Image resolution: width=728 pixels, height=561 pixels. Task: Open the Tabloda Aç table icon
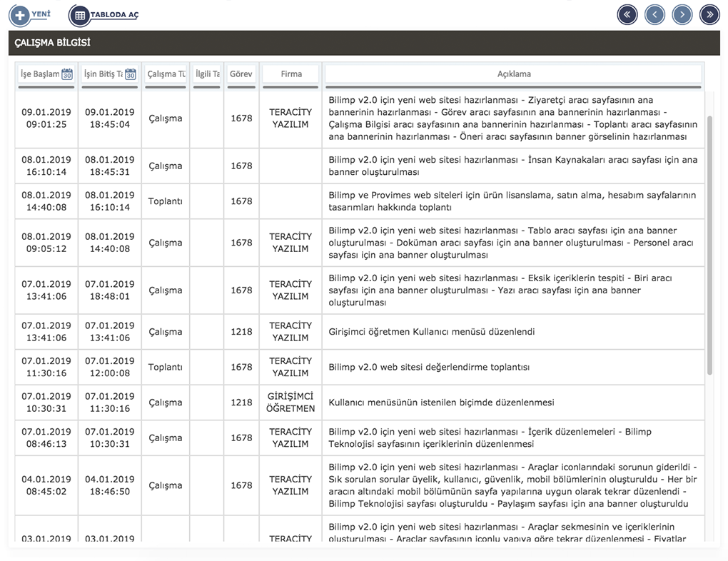coord(80,15)
